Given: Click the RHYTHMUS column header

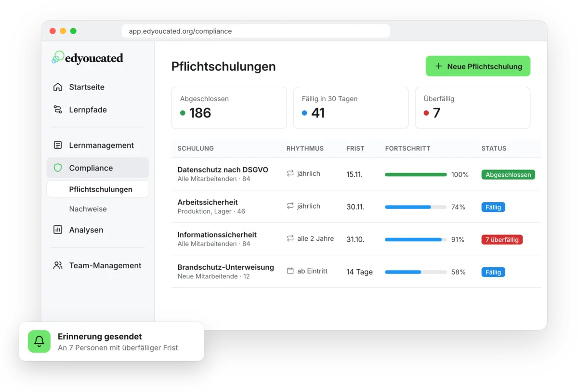Looking at the screenshot, I should pos(305,148).
